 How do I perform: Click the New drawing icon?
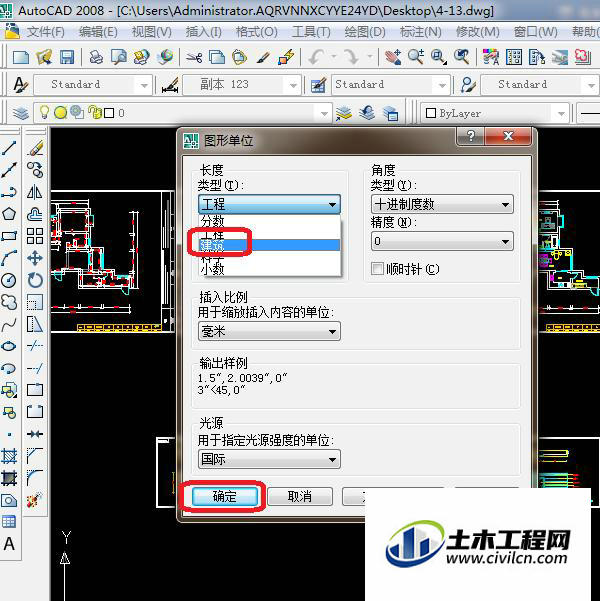click(x=21, y=57)
